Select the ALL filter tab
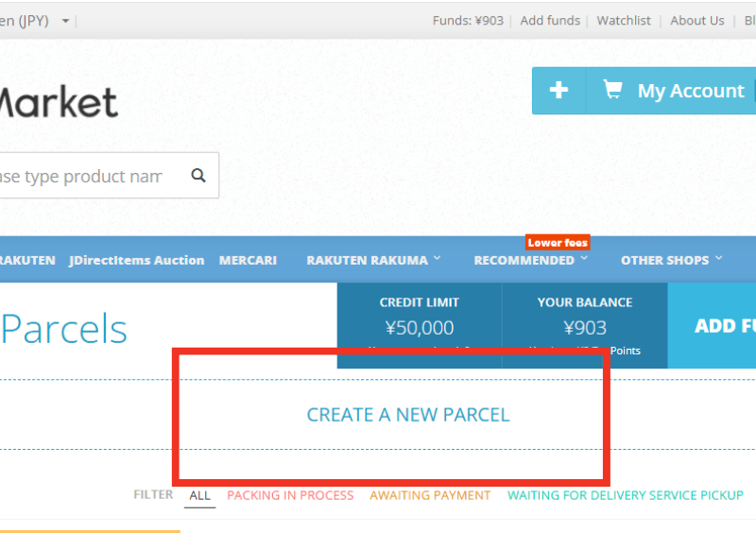Image resolution: width=756 pixels, height=533 pixels. pyautogui.click(x=199, y=495)
